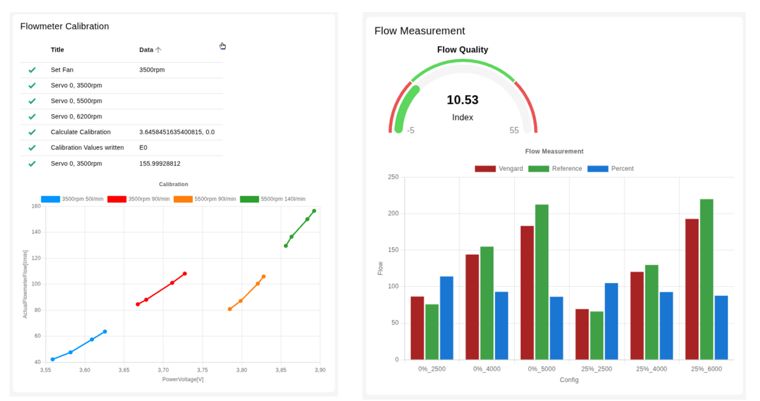Click the check icon beside Calculate Calibration
The height and width of the screenshot is (401, 760).
click(32, 132)
